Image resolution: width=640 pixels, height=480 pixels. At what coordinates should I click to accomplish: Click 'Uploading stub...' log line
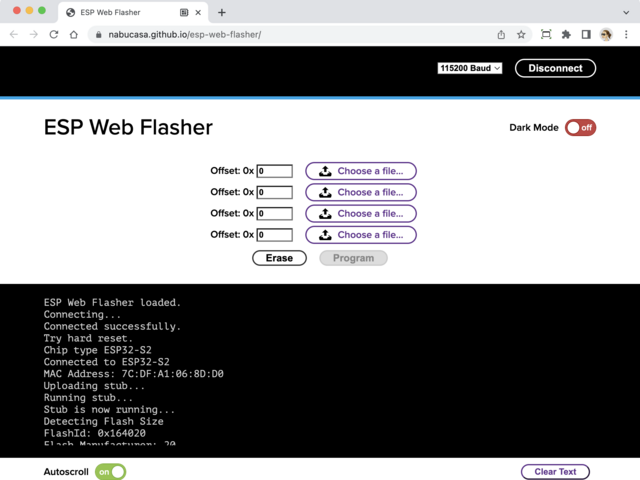click(x=94, y=386)
